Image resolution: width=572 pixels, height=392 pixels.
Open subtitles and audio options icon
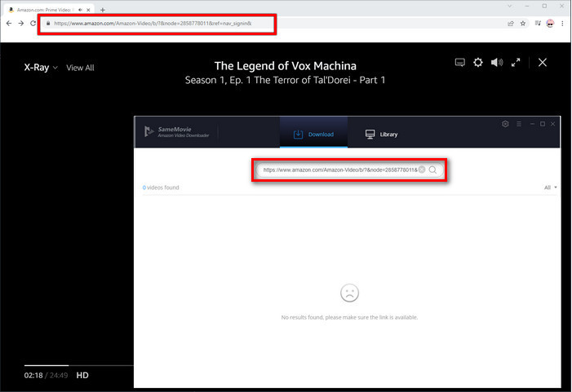pos(460,63)
